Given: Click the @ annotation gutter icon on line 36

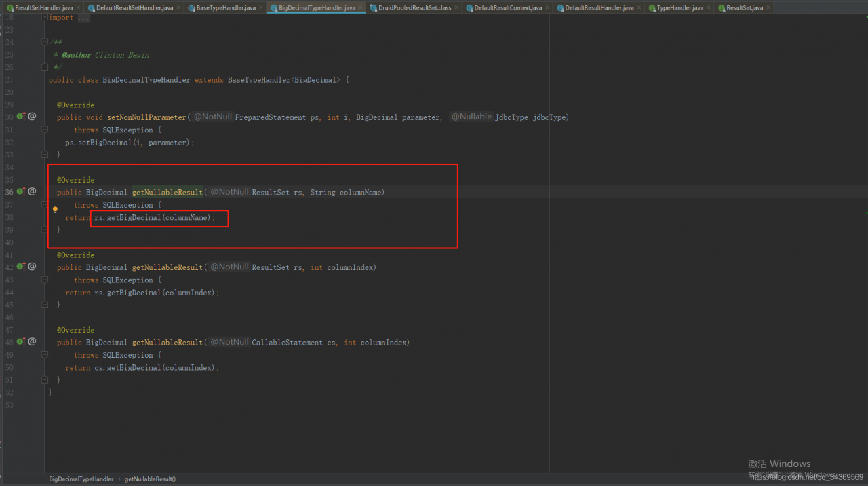Looking at the screenshot, I should [x=32, y=192].
